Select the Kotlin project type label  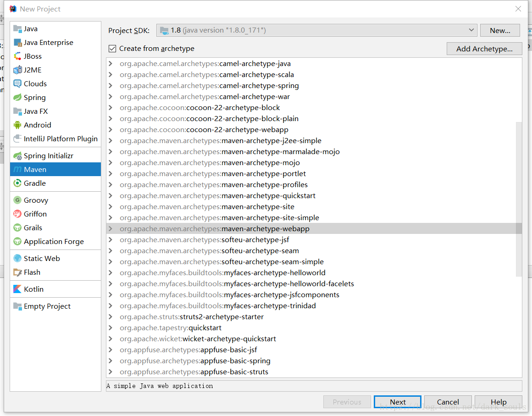(33, 289)
